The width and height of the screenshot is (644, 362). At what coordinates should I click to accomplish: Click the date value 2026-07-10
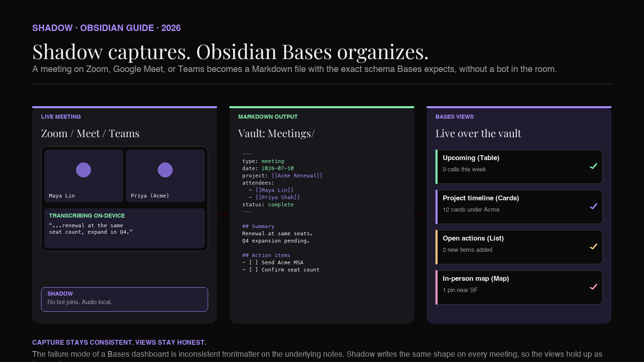pyautogui.click(x=278, y=168)
